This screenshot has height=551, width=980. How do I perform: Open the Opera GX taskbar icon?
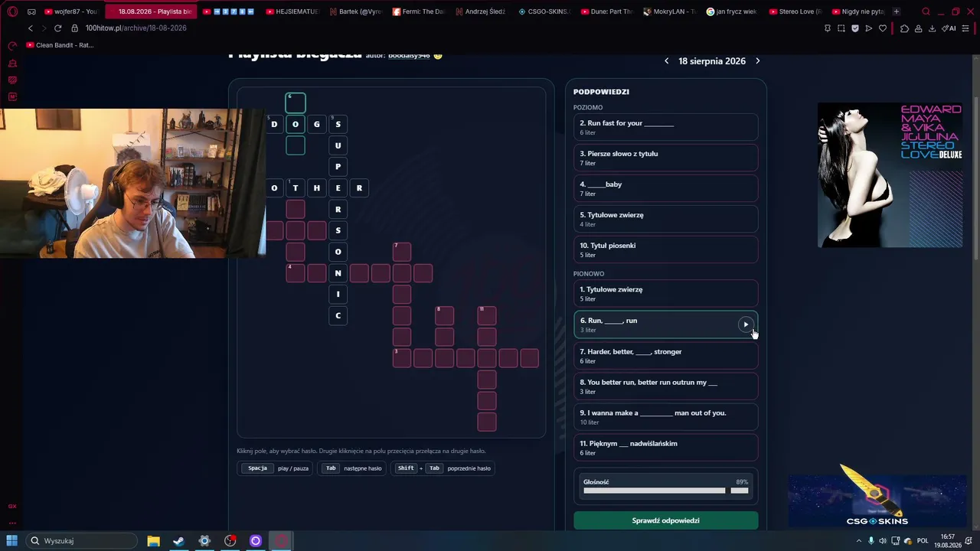click(281, 541)
